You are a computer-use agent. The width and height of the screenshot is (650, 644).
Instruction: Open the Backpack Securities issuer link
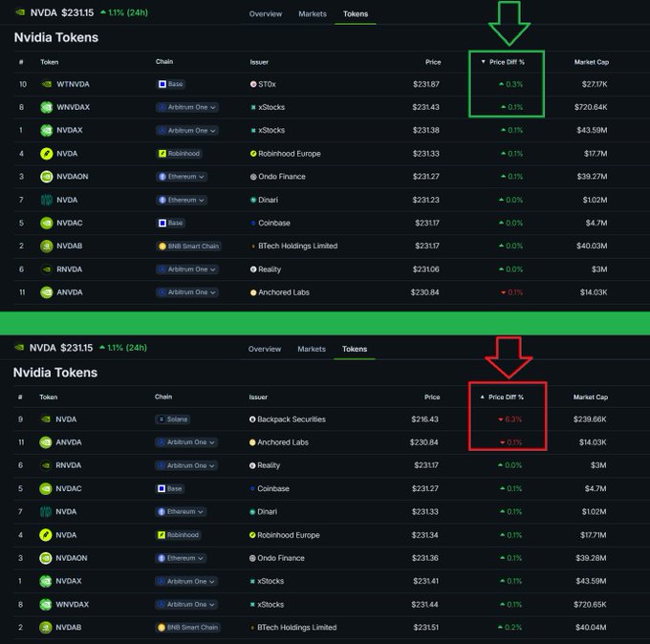click(292, 419)
